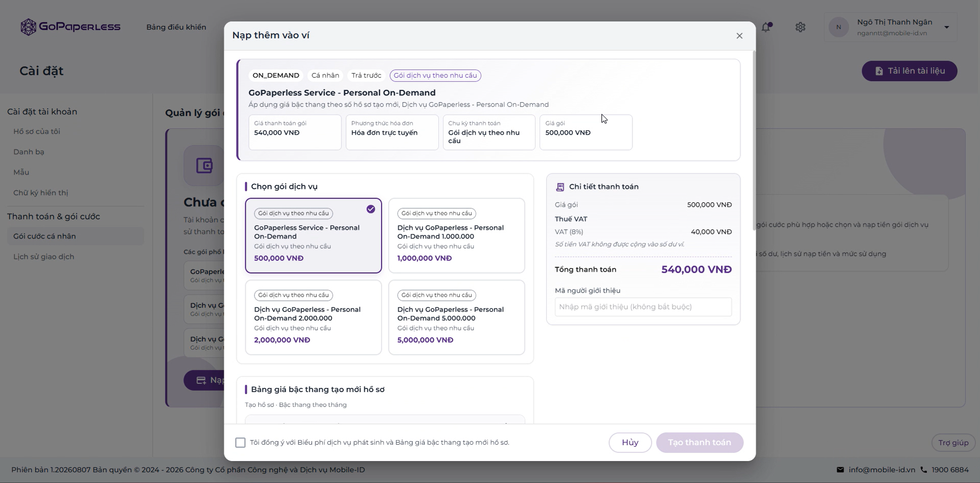Select the Personal On-Demand 5.000.000 package
The height and width of the screenshot is (483, 980).
[456, 317]
